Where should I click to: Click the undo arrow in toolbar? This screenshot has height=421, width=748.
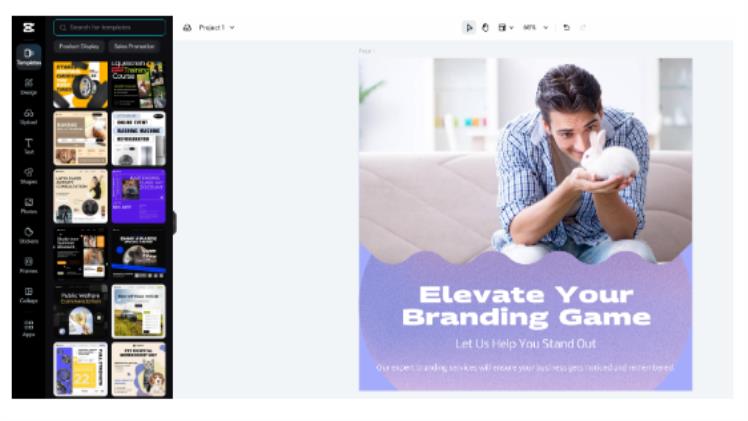pos(566,28)
